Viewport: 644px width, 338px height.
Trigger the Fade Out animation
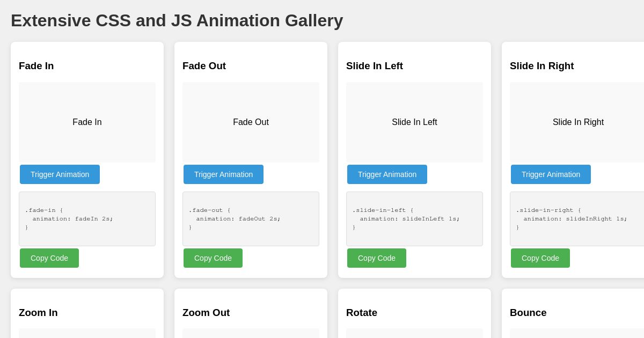(223, 174)
